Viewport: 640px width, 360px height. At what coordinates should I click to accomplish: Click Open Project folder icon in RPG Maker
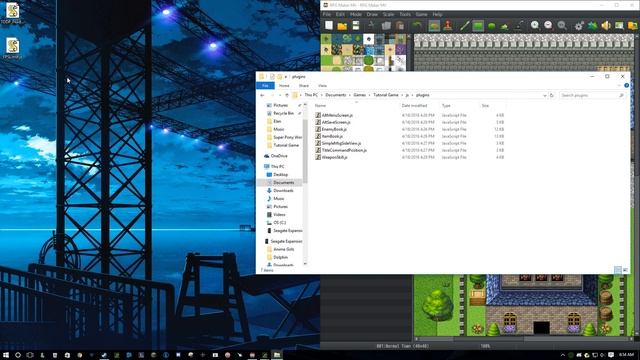click(342, 26)
